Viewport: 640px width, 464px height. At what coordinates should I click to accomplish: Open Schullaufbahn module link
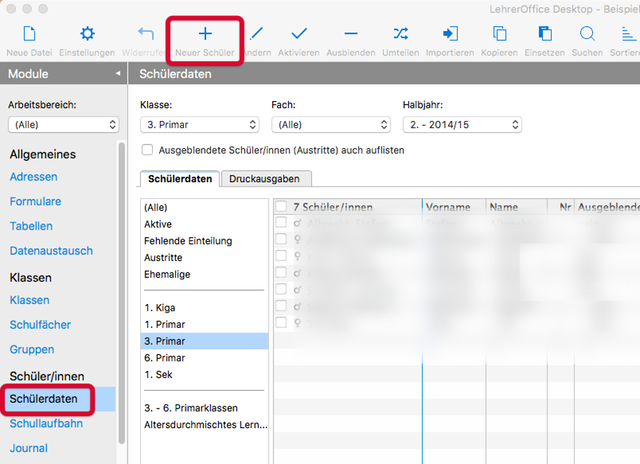46,424
